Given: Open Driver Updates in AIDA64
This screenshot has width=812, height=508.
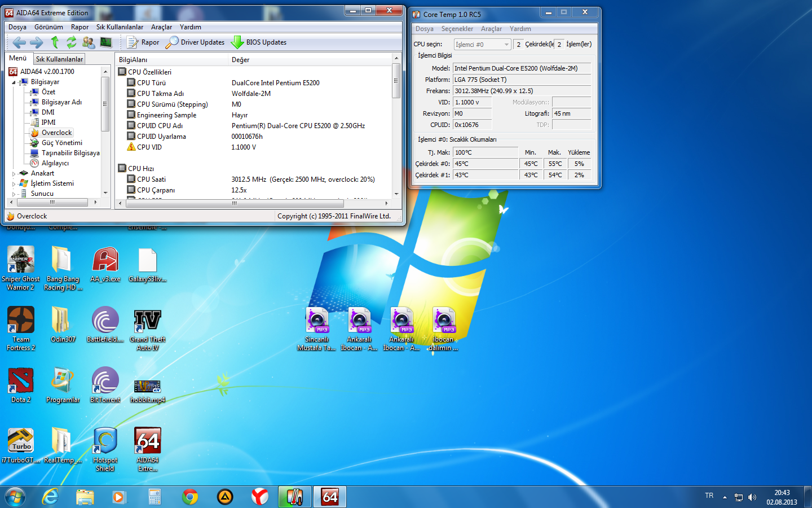Looking at the screenshot, I should tap(195, 42).
